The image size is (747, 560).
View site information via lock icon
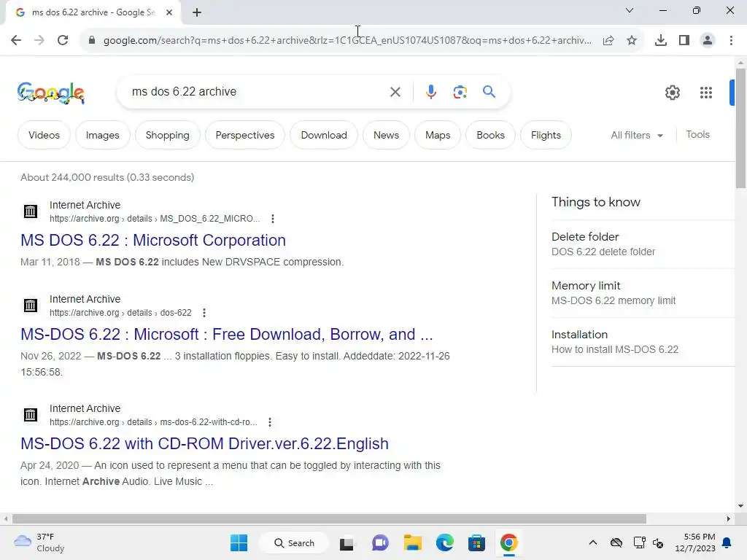[x=92, y=40]
